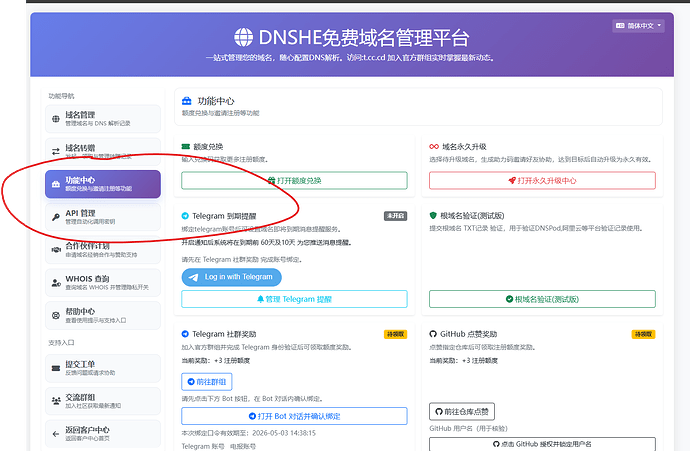The width and height of the screenshot is (690, 451).
Task: Click the 前往群组 button
Action: point(207,381)
